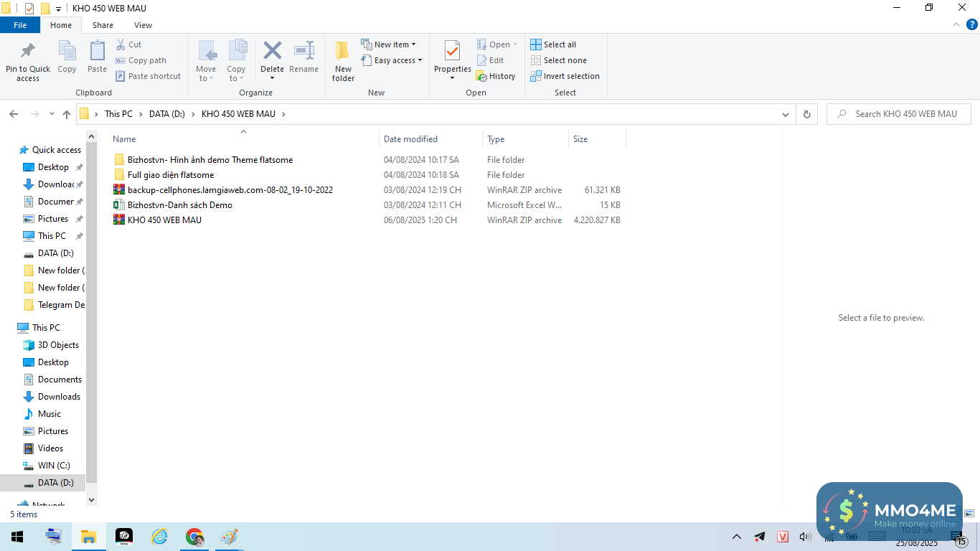Click the Rename ribbon button

303,57
